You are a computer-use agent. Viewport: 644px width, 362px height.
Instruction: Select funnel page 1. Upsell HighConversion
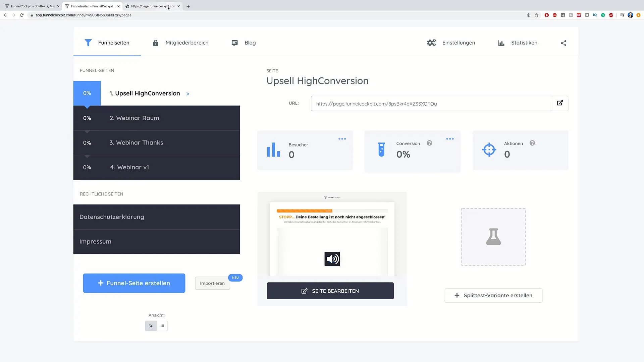[157, 93]
